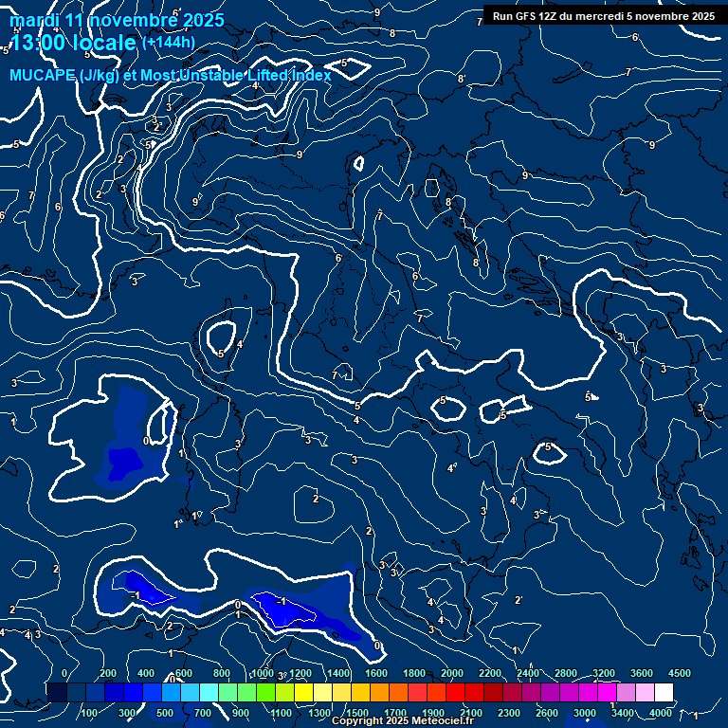Click the sky blue 500–600 legend swatch
This screenshot has width=728, height=728.
click(x=172, y=692)
